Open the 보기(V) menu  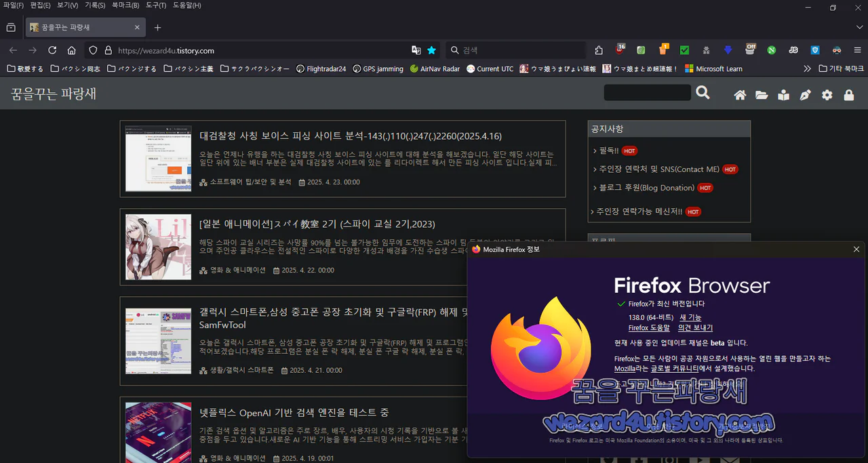tap(67, 5)
